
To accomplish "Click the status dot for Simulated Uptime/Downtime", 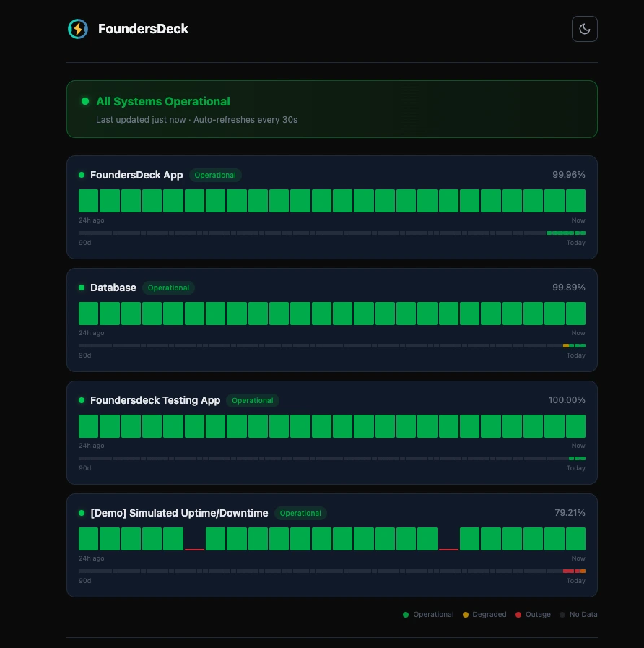I will pyautogui.click(x=81, y=513).
